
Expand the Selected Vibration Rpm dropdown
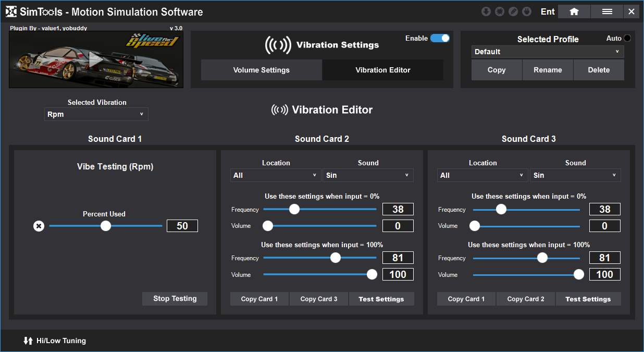point(96,114)
